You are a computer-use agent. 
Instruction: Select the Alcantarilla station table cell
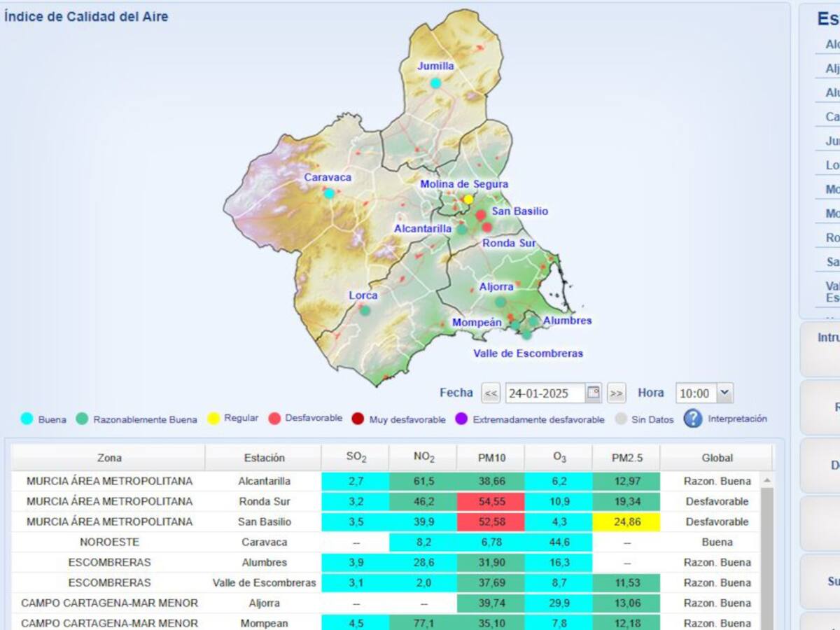click(x=264, y=482)
